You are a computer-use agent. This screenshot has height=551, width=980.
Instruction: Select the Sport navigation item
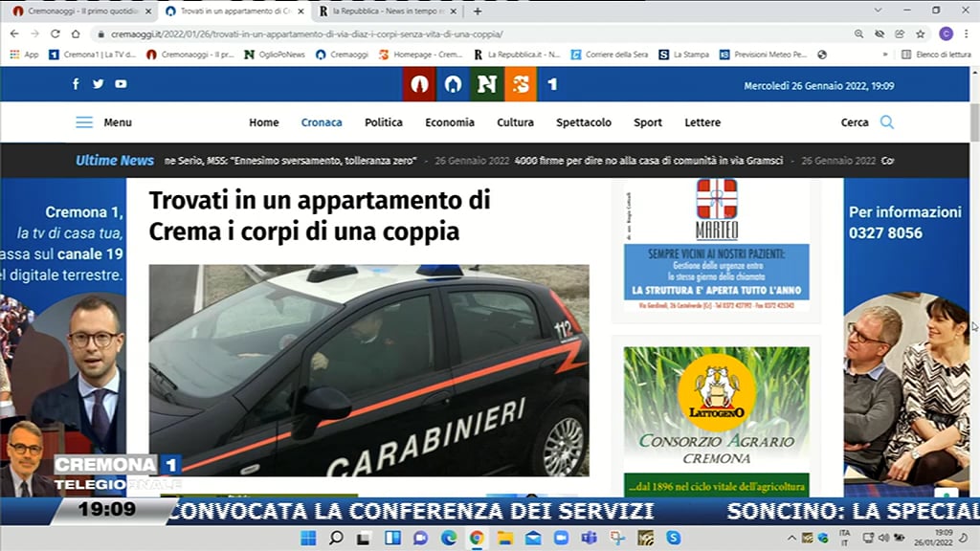click(647, 122)
